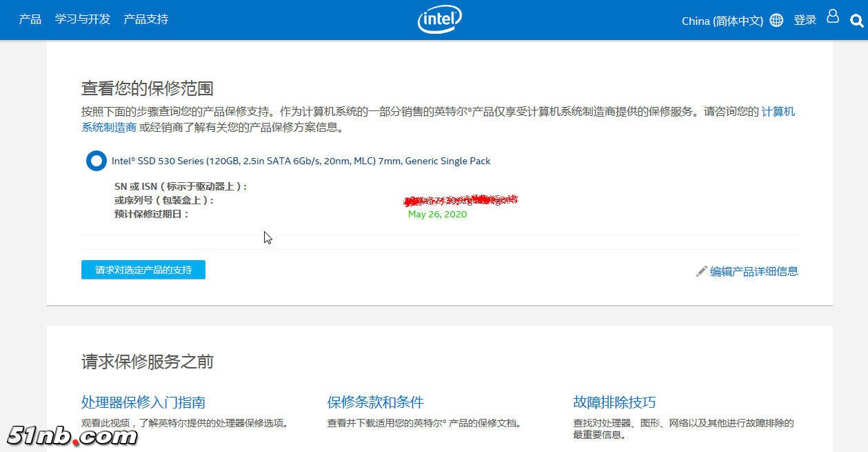Click the 预计保修过期日 label
Image resolution: width=868 pixels, height=452 pixels.
[x=152, y=214]
